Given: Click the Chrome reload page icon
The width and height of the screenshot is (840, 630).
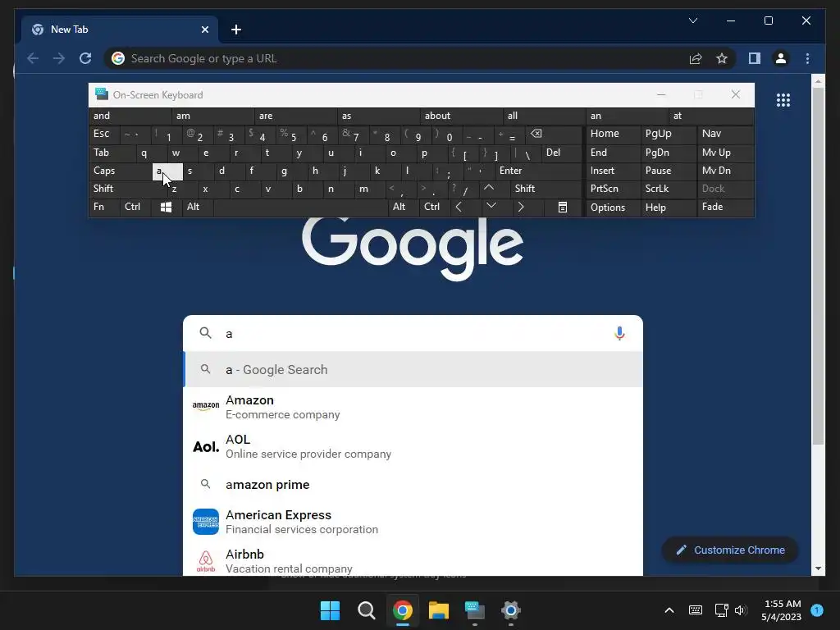Looking at the screenshot, I should pyautogui.click(x=85, y=58).
